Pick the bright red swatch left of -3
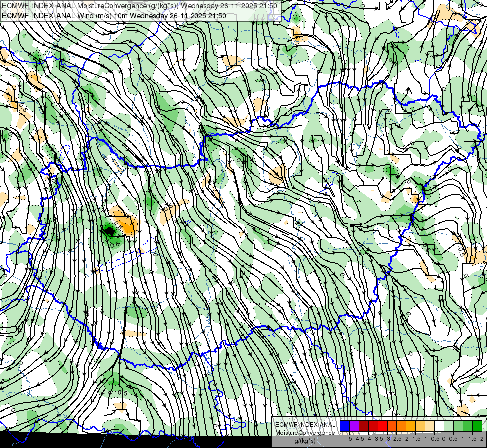This screenshot has width=487, height=448. (383, 426)
